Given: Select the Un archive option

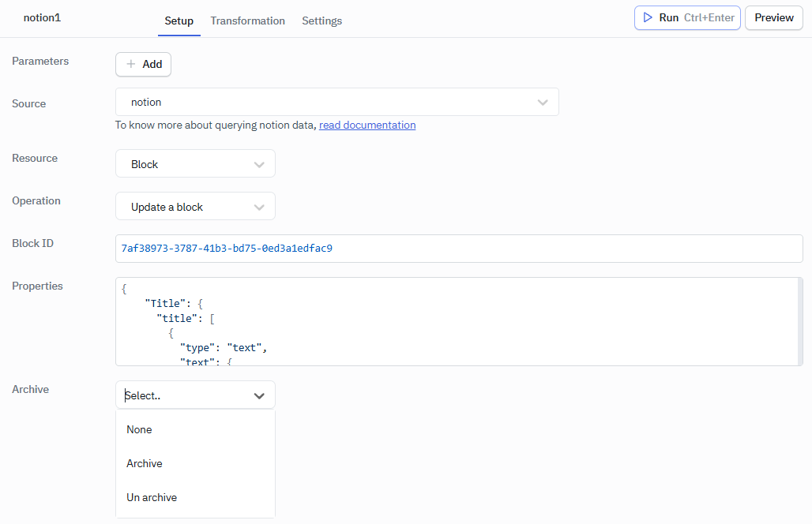Looking at the screenshot, I should pos(151,497).
